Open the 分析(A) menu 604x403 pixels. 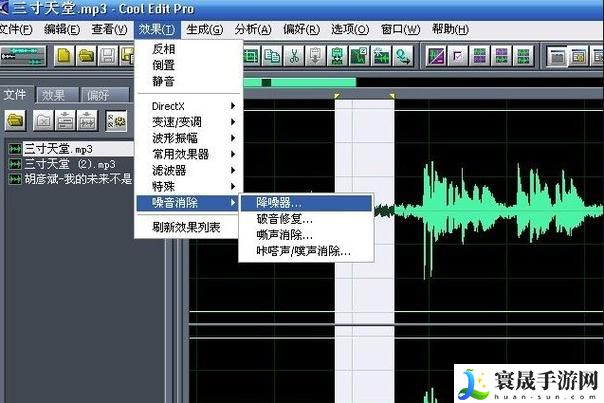[253, 29]
